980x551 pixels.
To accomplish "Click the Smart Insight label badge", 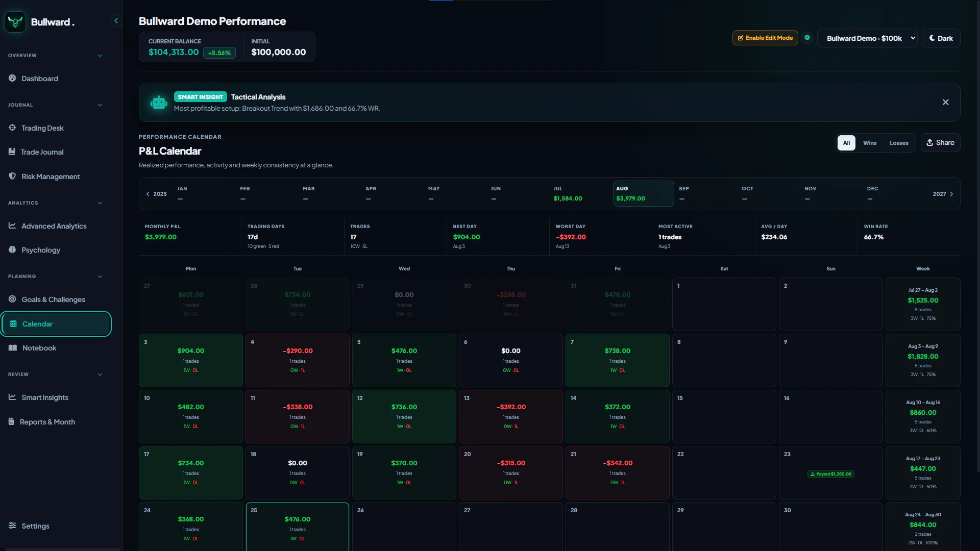I will pyautogui.click(x=201, y=97).
